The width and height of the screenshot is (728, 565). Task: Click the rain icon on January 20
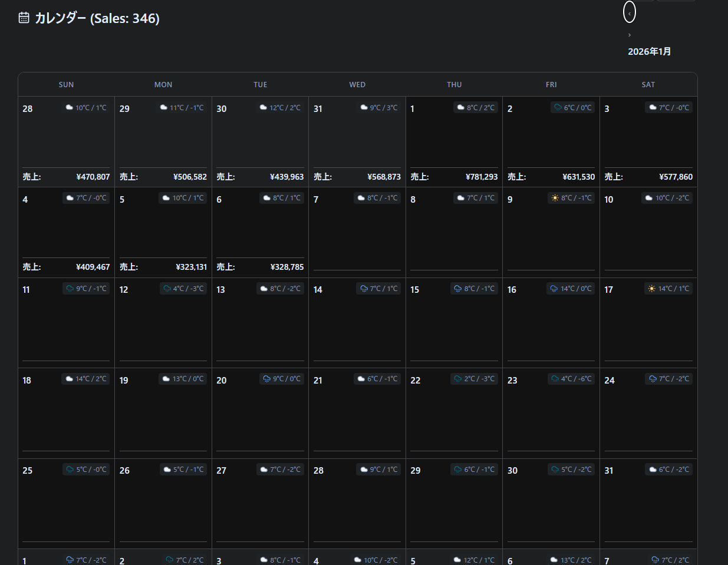click(266, 379)
